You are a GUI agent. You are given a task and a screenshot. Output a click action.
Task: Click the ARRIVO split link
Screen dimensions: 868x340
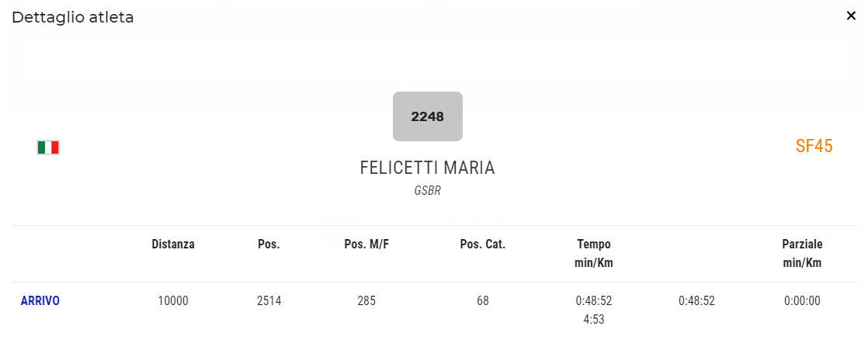(40, 300)
